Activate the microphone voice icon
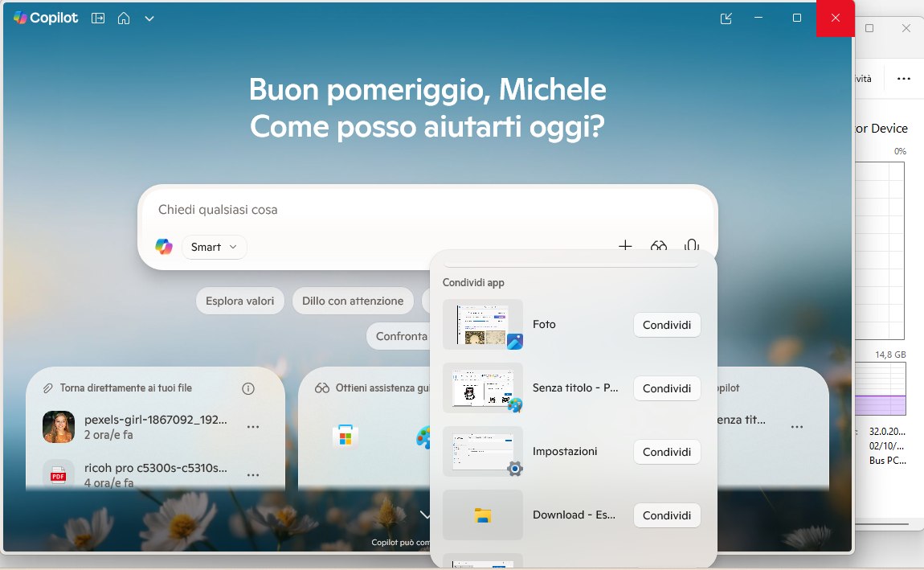 pos(692,244)
